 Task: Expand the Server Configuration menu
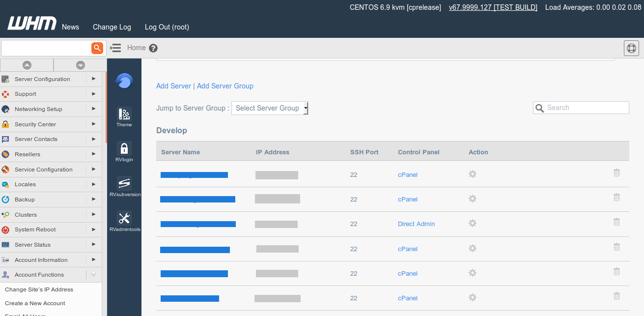93,79
